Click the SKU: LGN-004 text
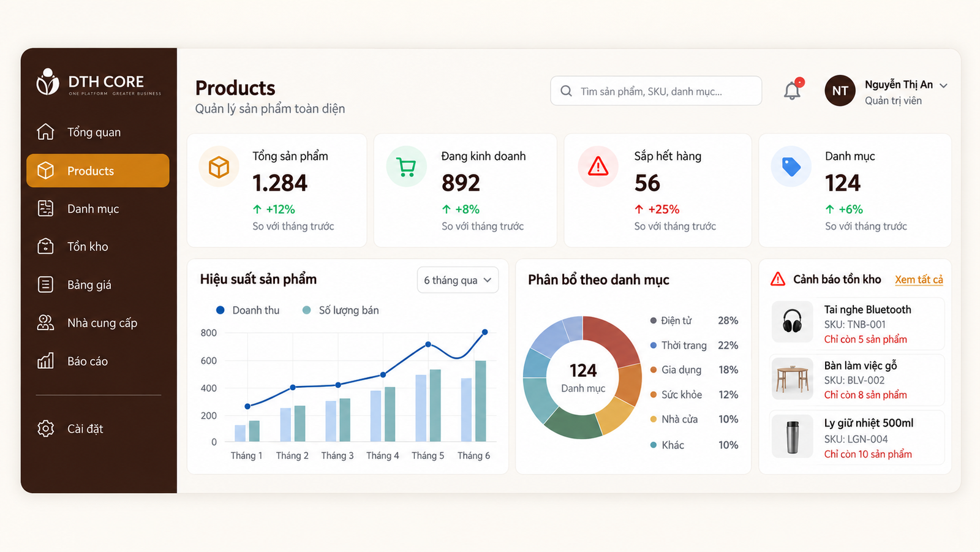Image resolution: width=980 pixels, height=552 pixels. [856, 439]
